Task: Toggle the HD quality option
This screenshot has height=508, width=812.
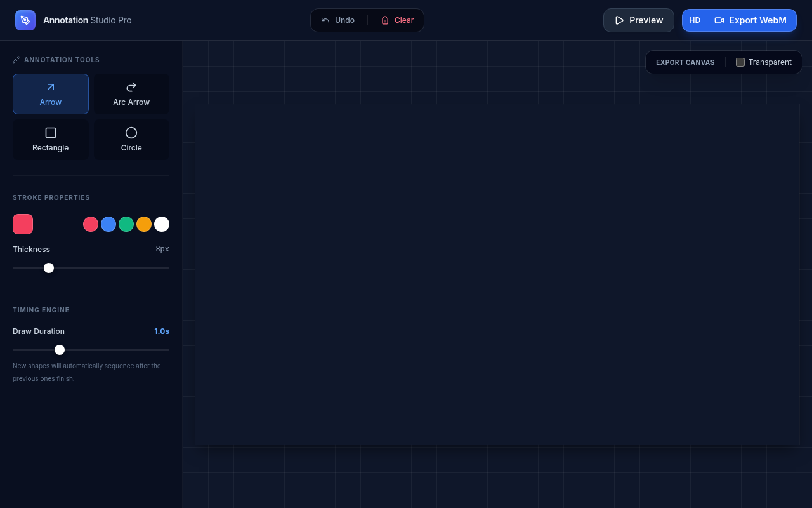Action: 695,20
